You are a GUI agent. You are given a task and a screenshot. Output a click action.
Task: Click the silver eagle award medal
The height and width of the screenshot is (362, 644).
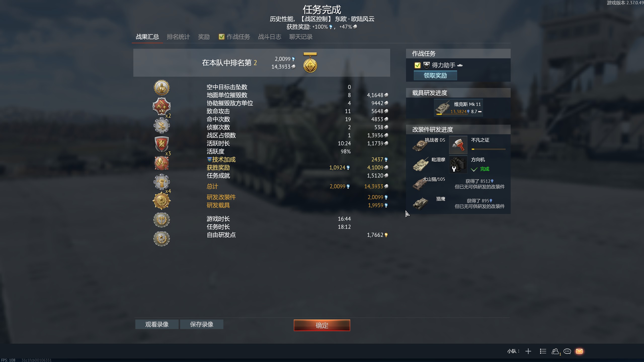tap(162, 125)
